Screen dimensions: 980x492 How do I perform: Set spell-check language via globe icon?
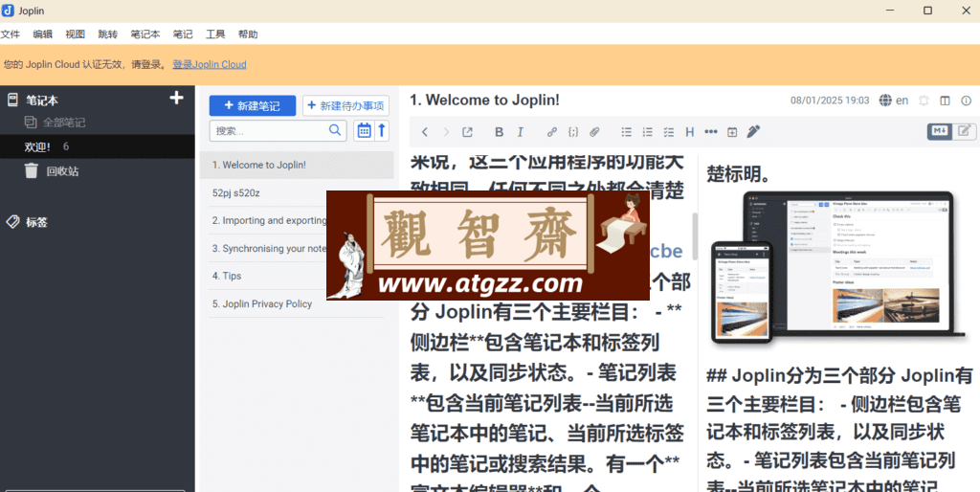pos(885,100)
